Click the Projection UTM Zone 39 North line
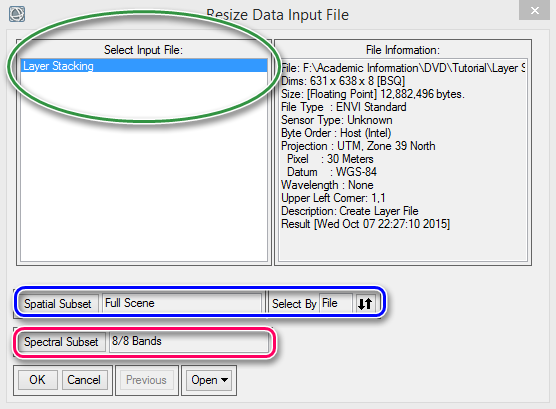This screenshot has height=409, width=556. click(x=358, y=146)
